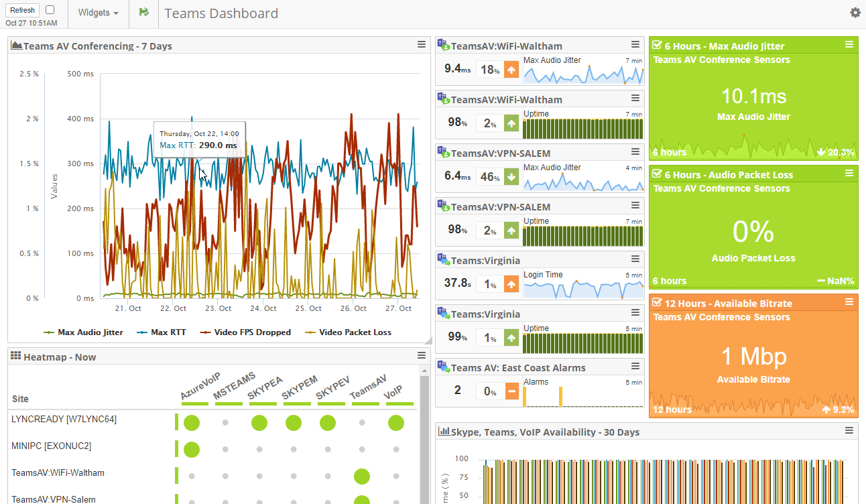Open 6 Hours Max Audio Jitter tile menu
Screen dimensions: 866x504
coord(849,45)
